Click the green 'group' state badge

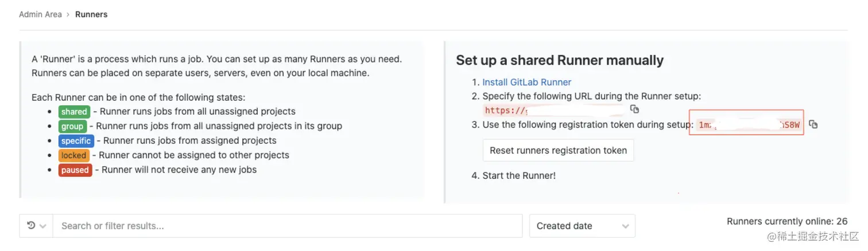click(72, 126)
